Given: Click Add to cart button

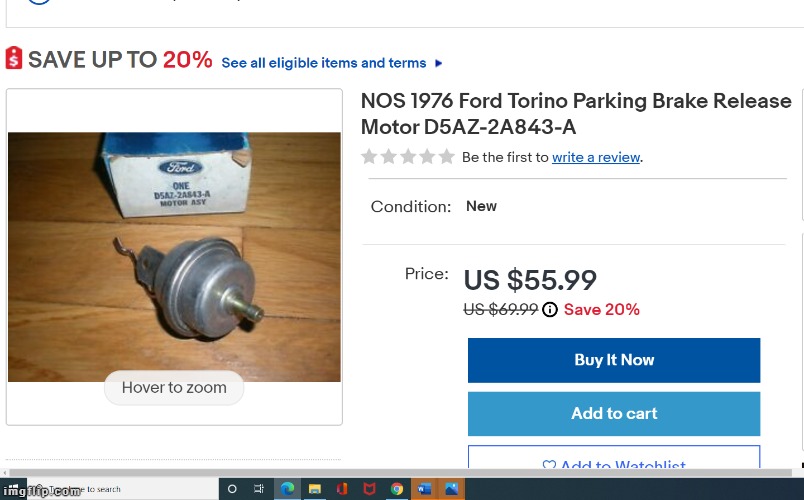Looking at the screenshot, I should tap(614, 414).
